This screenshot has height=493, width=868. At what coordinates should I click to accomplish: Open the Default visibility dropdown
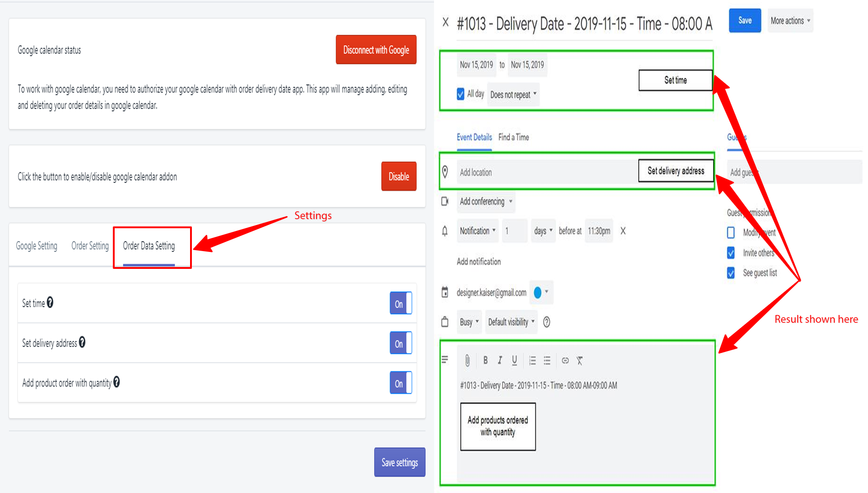pyautogui.click(x=511, y=322)
